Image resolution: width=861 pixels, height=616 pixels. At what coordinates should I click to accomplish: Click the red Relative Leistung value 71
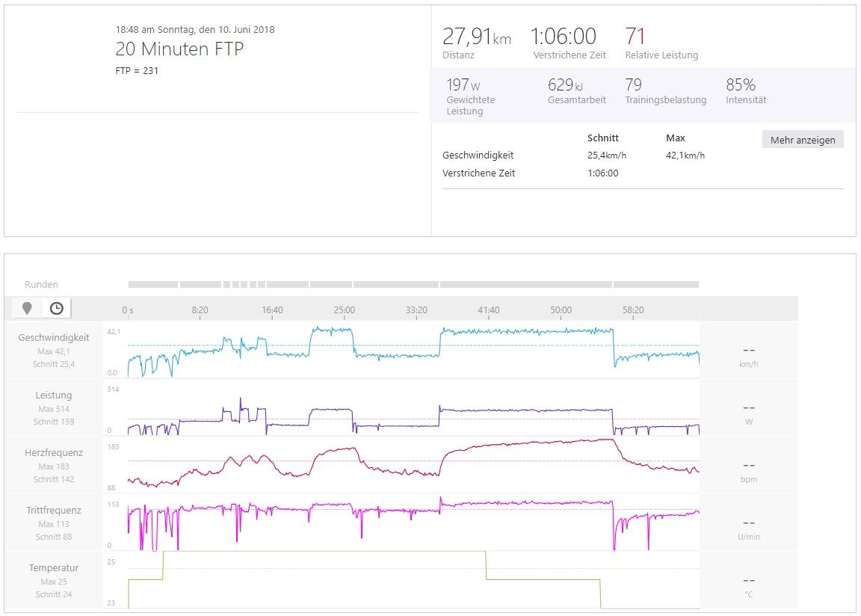pos(635,37)
